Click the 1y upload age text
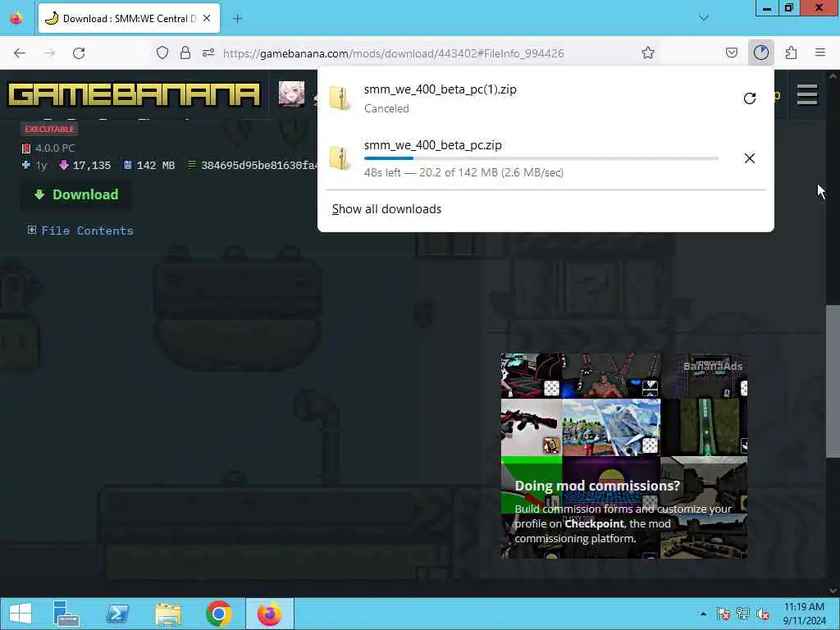Viewport: 840px width, 630px height. (41, 166)
